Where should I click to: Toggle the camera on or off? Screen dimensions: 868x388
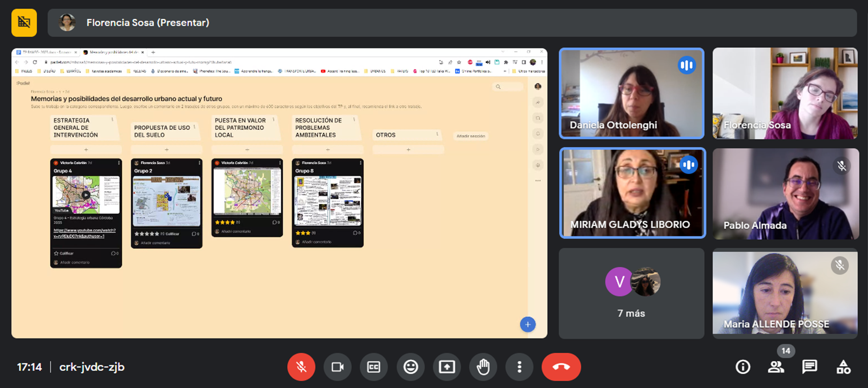click(x=337, y=367)
